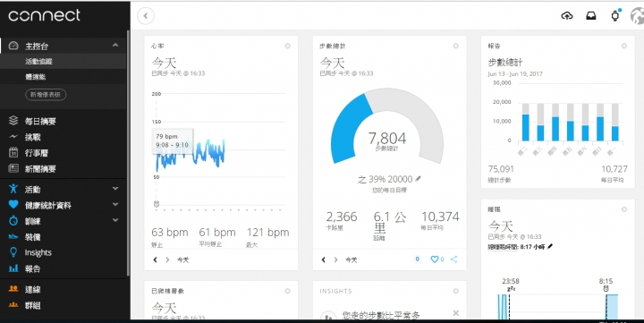Open floors climbed card settings gear
Image resolution: width=644 pixels, height=323 pixels.
(x=287, y=291)
